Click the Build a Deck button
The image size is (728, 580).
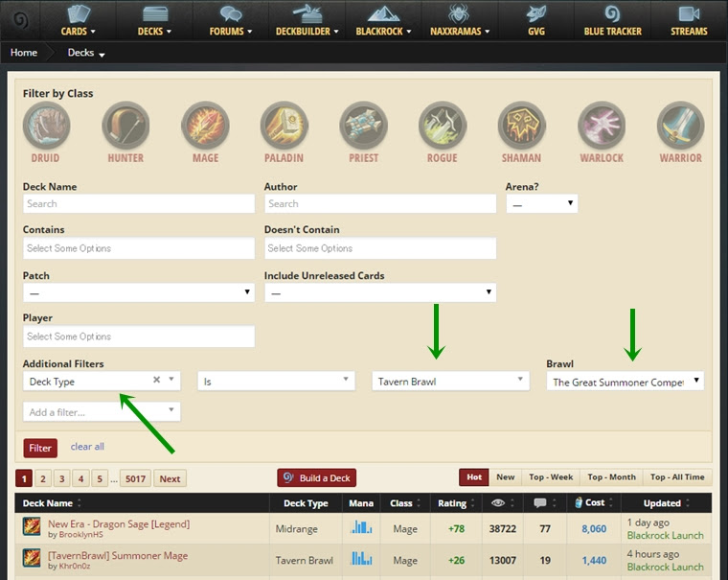[x=317, y=477]
